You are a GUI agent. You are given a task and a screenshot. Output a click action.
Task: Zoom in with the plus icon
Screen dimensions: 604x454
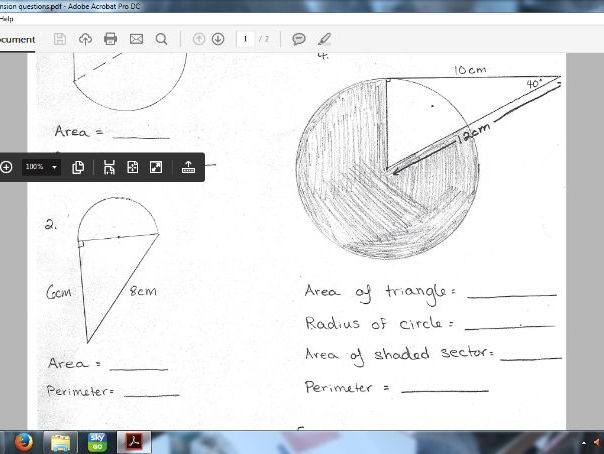click(x=6, y=167)
